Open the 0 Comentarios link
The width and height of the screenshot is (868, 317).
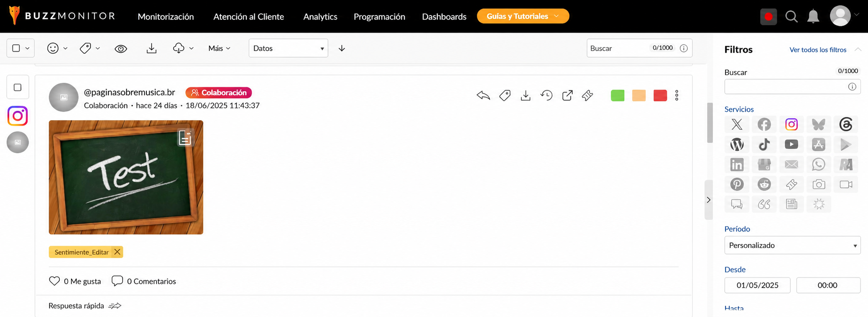[x=144, y=281]
